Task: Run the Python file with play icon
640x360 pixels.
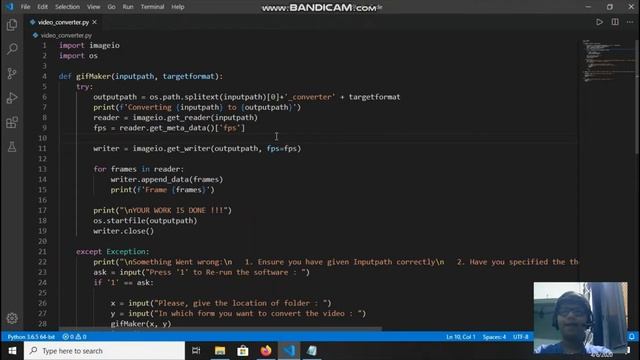Action: 599,22
